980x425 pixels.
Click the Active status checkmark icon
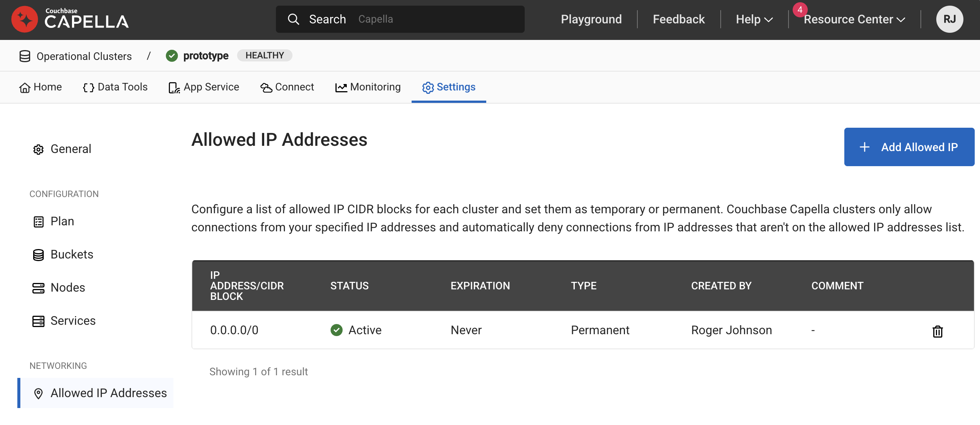336,330
